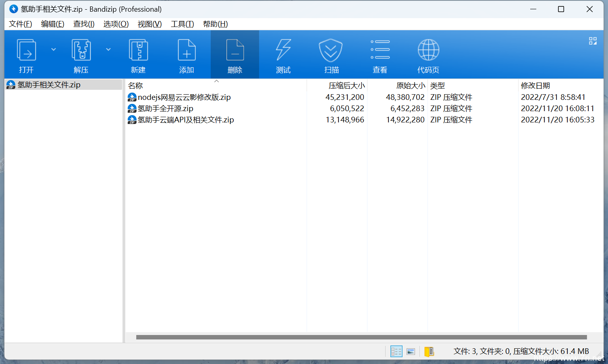The height and width of the screenshot is (364, 608).
Task: Minimize the Bandizip window
Action: (533, 9)
